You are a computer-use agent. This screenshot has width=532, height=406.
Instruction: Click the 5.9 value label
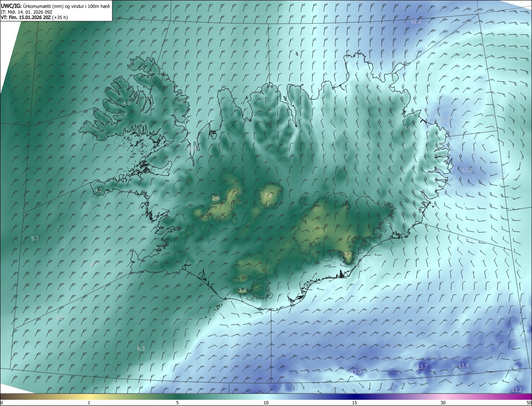408,128
